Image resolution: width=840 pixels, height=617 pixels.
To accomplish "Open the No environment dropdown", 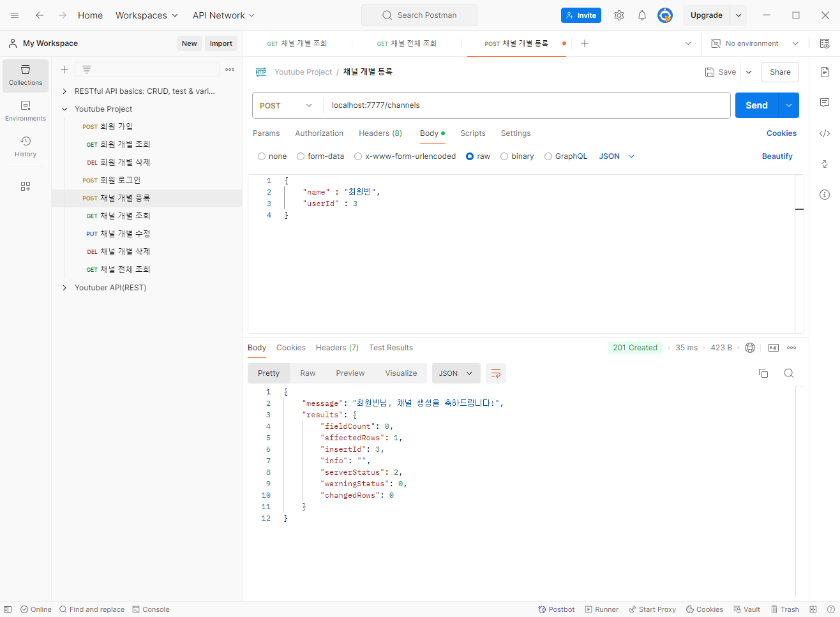I will coord(755,43).
